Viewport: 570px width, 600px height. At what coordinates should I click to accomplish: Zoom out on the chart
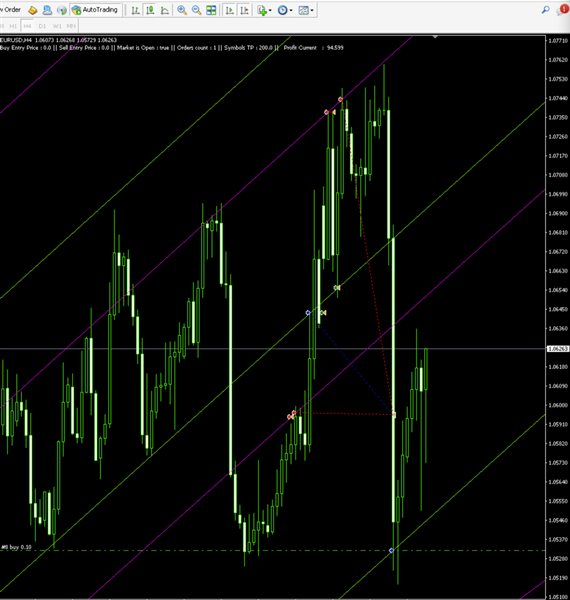click(197, 10)
